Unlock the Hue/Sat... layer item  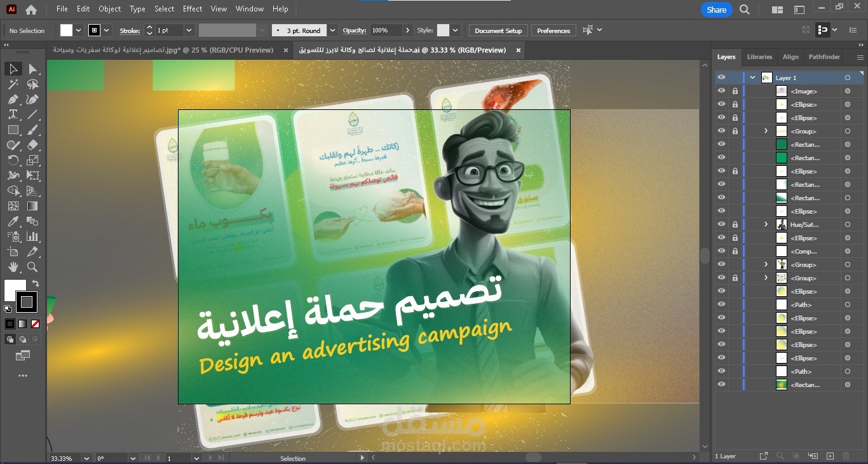click(735, 224)
